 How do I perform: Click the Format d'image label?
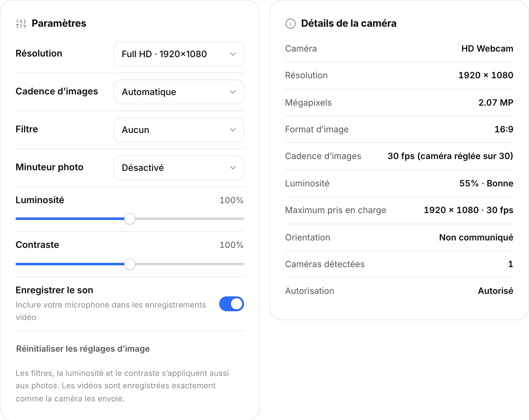(x=317, y=129)
